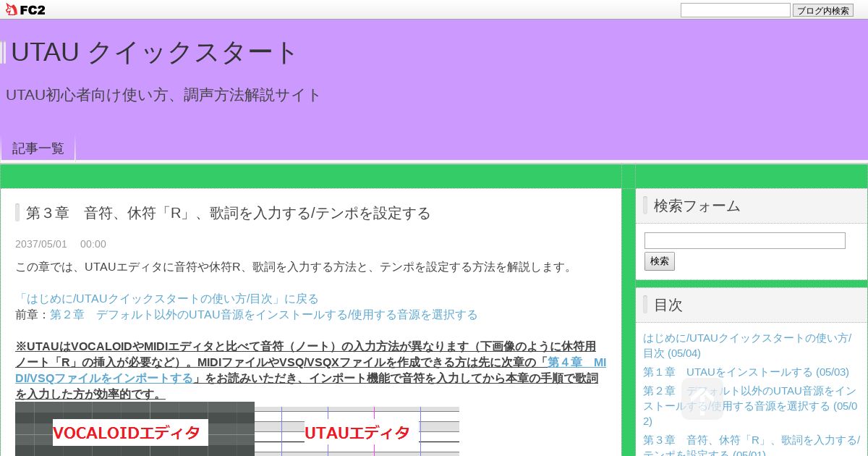Click the FC2 logo icon
This screenshot has width=868, height=456.
click(x=25, y=9)
